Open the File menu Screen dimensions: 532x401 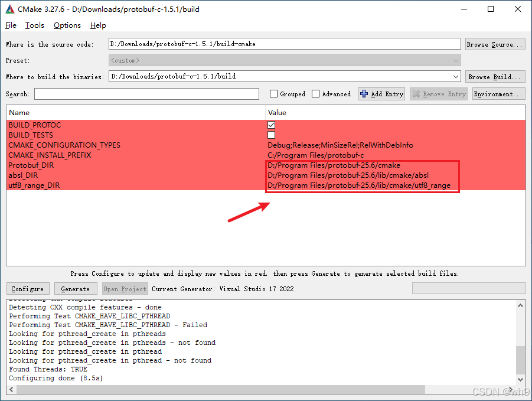[11, 25]
